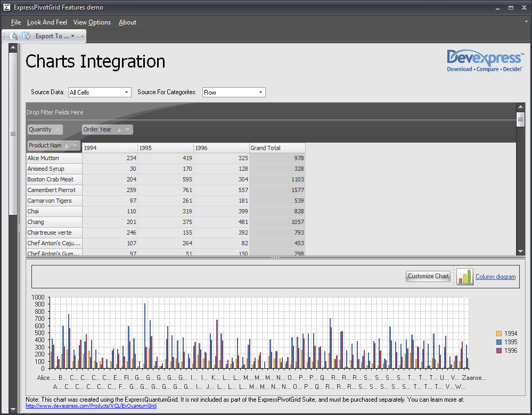The width and height of the screenshot is (532, 415).
Task: Click the column diagram chart icon
Action: point(464,277)
